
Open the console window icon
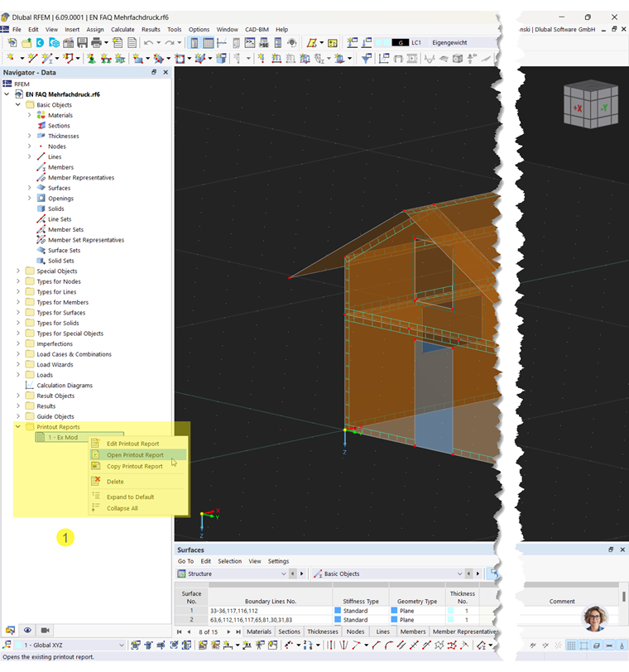pos(250,42)
